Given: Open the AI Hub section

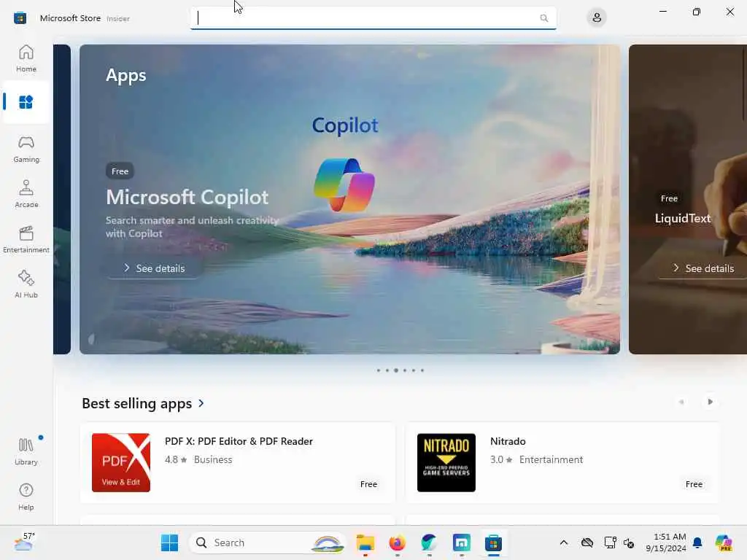Looking at the screenshot, I should tap(26, 284).
